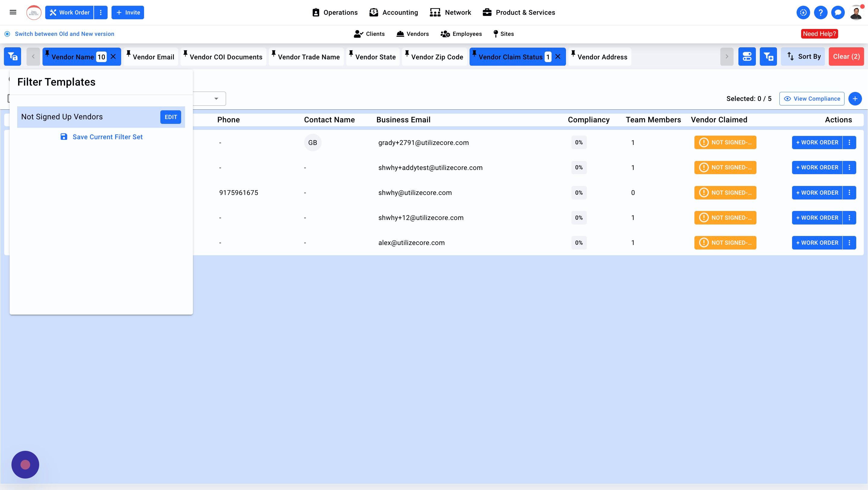Screen dimensions: 868x490
Task: Open the hamburger navigation menu
Action: [x=13, y=12]
